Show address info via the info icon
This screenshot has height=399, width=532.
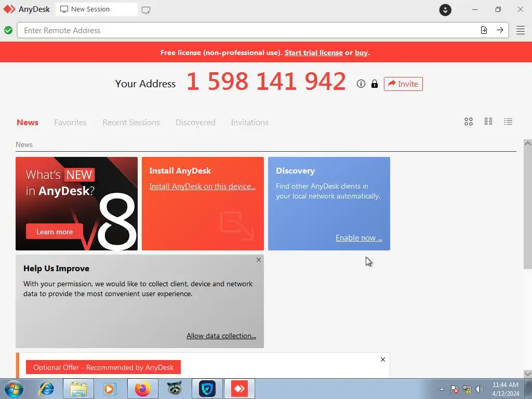[361, 84]
